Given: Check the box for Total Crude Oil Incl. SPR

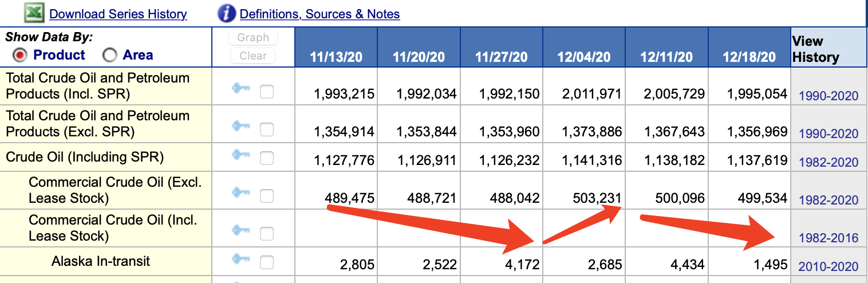Looking at the screenshot, I should (266, 92).
